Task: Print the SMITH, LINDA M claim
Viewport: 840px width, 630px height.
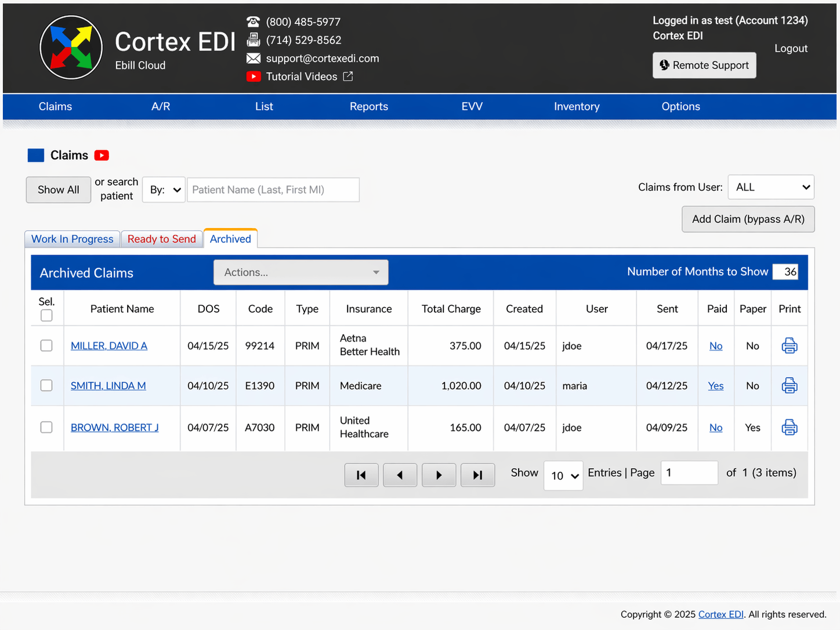Action: [x=790, y=386]
